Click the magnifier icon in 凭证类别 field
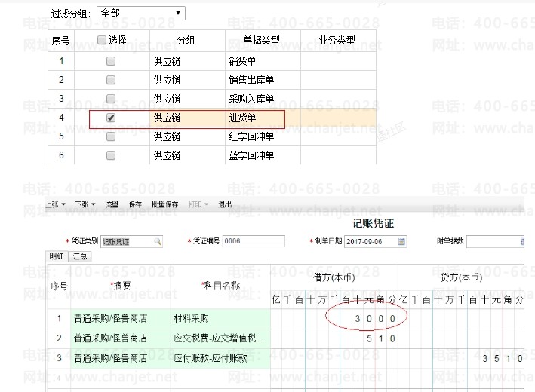The width and height of the screenshot is (535, 392). point(157,242)
